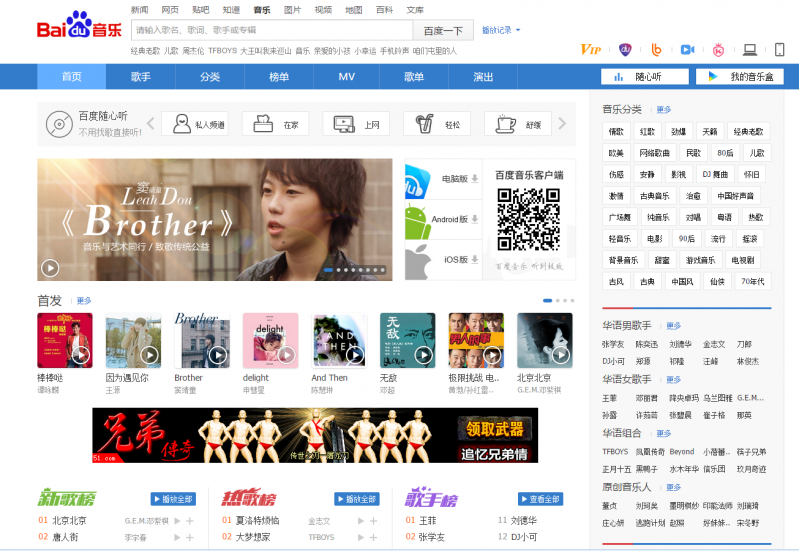The width and height of the screenshot is (799, 551).
Task: Select the 私人频道 person channel icon
Action: pos(181,124)
